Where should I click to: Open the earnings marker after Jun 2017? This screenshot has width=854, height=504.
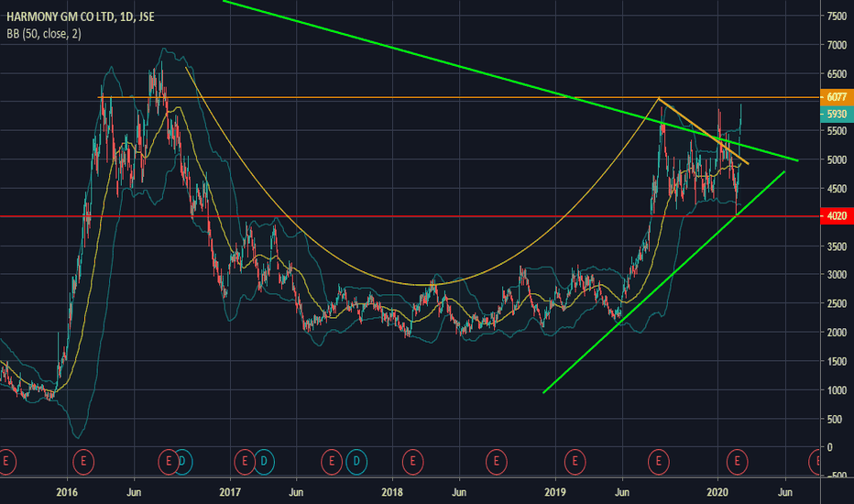pos(331,462)
